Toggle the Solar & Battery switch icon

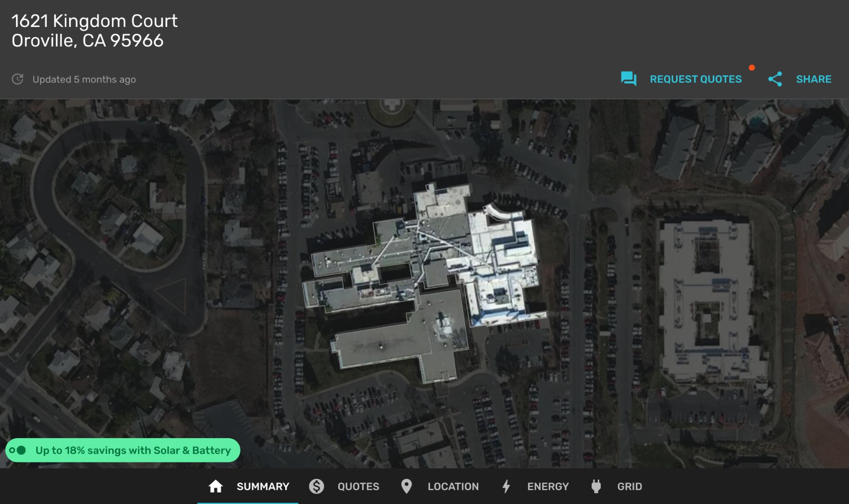pyautogui.click(x=18, y=450)
